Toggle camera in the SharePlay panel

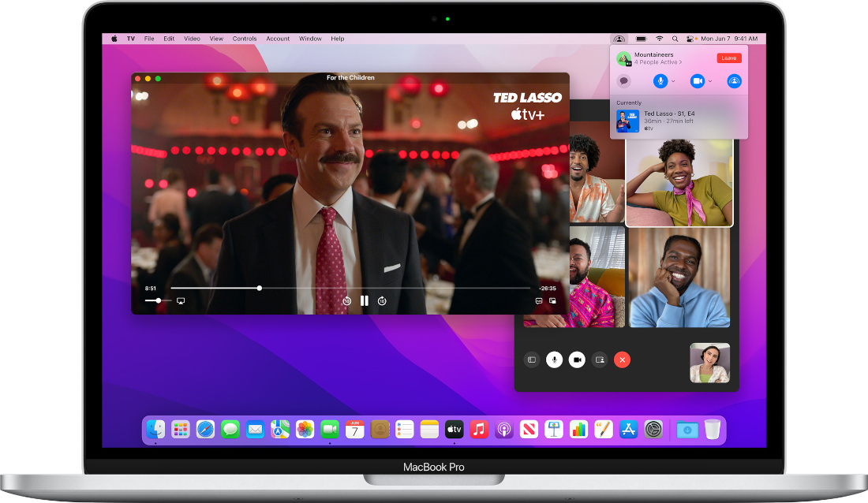pyautogui.click(x=698, y=81)
